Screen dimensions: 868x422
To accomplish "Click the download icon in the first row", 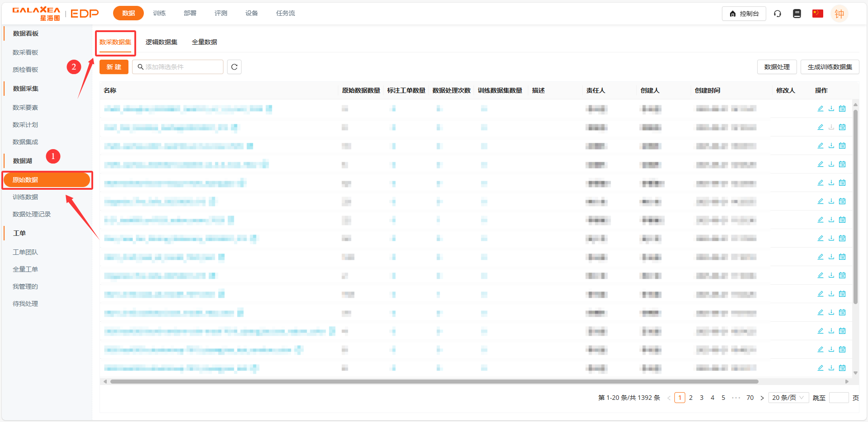I will pos(831,108).
